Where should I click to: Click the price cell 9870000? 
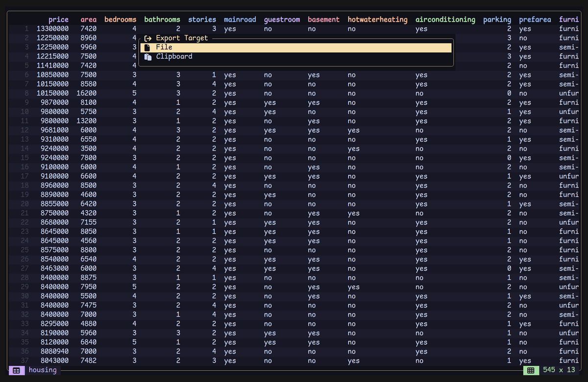[55, 103]
